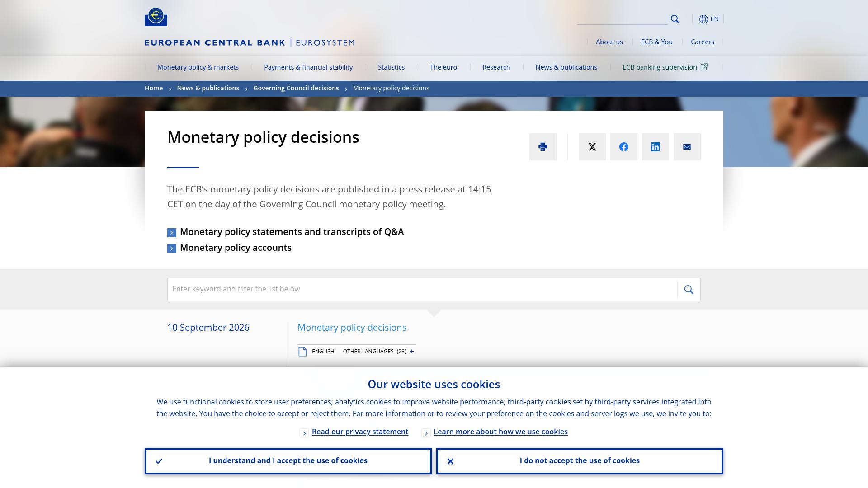Image resolution: width=868 pixels, height=488 pixels.
Task: Open Monetary policy statements and transcripts link
Action: (x=292, y=232)
